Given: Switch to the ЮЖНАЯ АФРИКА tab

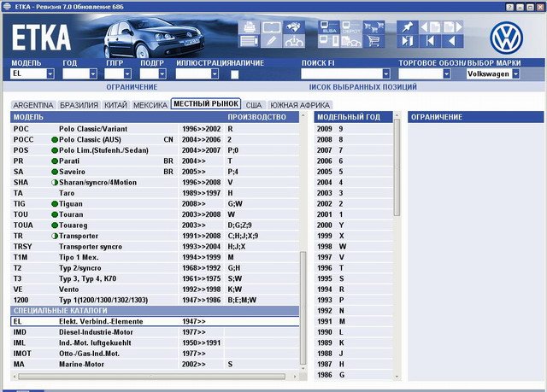Looking at the screenshot, I should coord(300,105).
